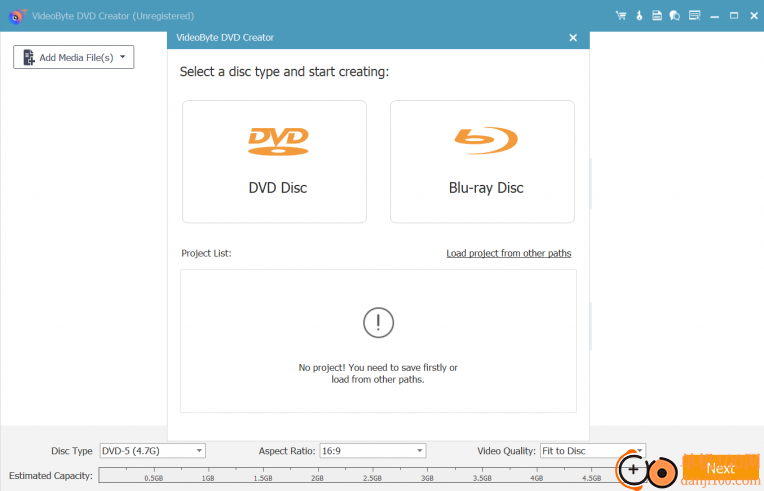
Task: Click the 'No project! You need to save firstly' message
Action: click(378, 374)
